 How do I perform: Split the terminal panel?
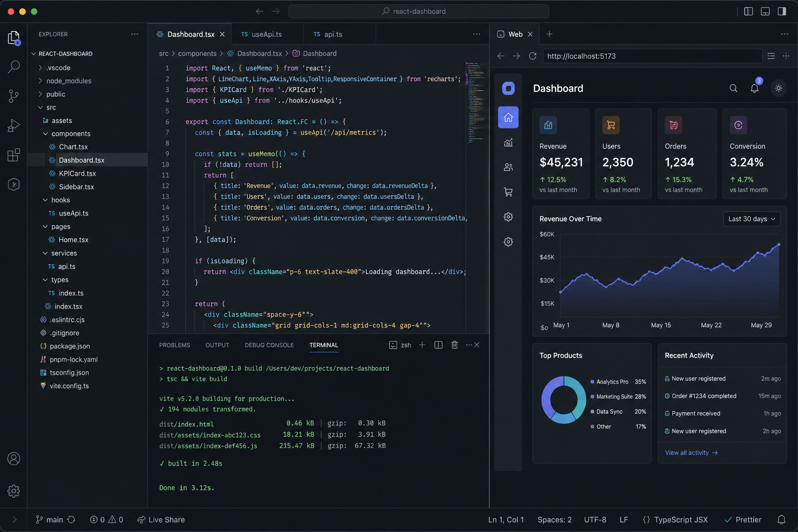pyautogui.click(x=438, y=345)
